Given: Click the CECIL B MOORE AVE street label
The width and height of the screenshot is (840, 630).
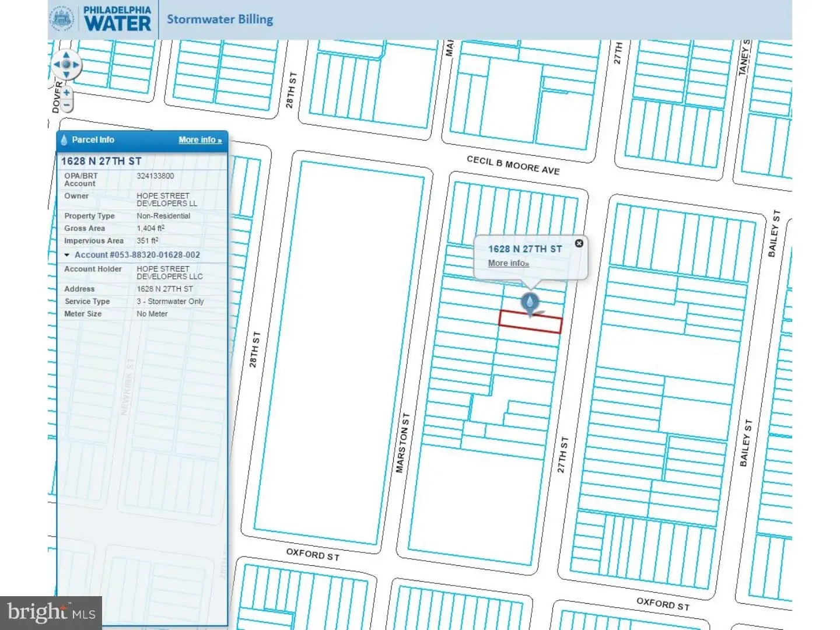Looking at the screenshot, I should click(x=513, y=165).
